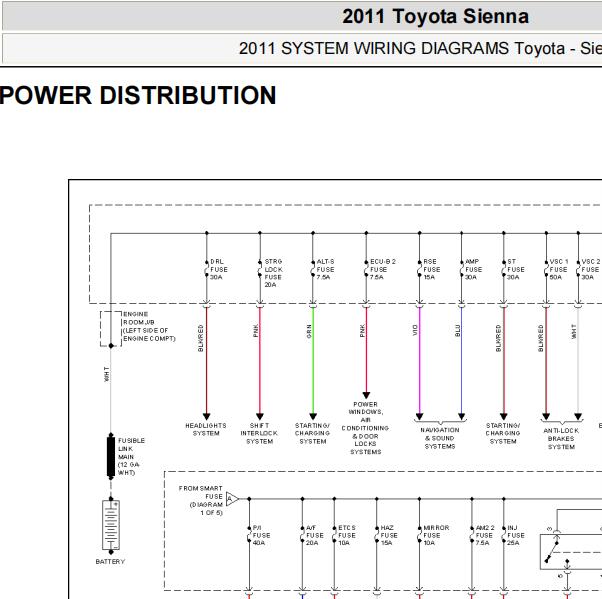Click the triangle connector marked A

tap(232, 499)
